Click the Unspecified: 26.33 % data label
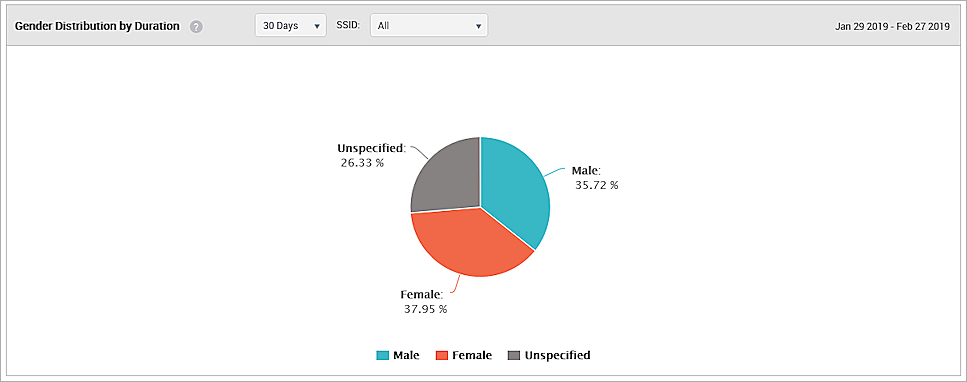 [x=371, y=156]
